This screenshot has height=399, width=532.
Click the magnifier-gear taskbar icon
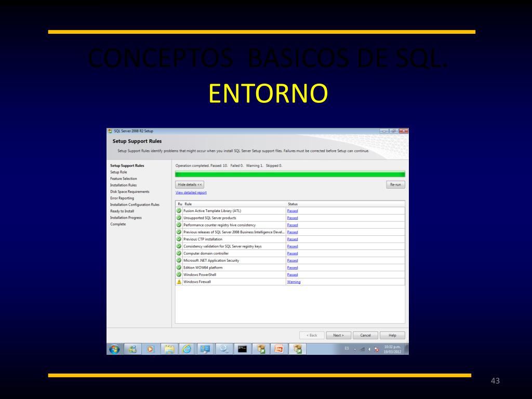224,349
